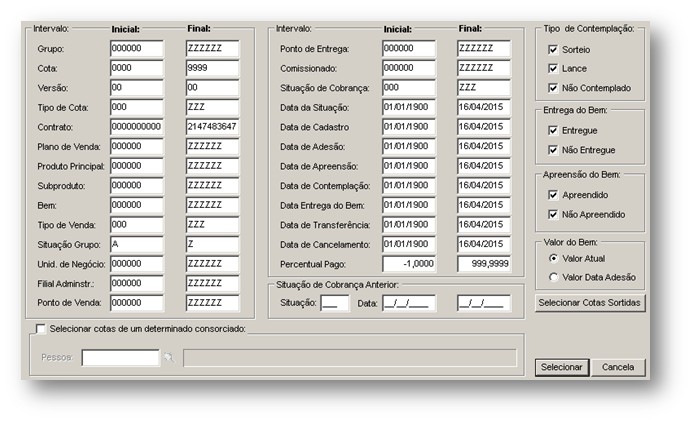
Task: Select the Valor Atual radio option
Action: pos(553,258)
